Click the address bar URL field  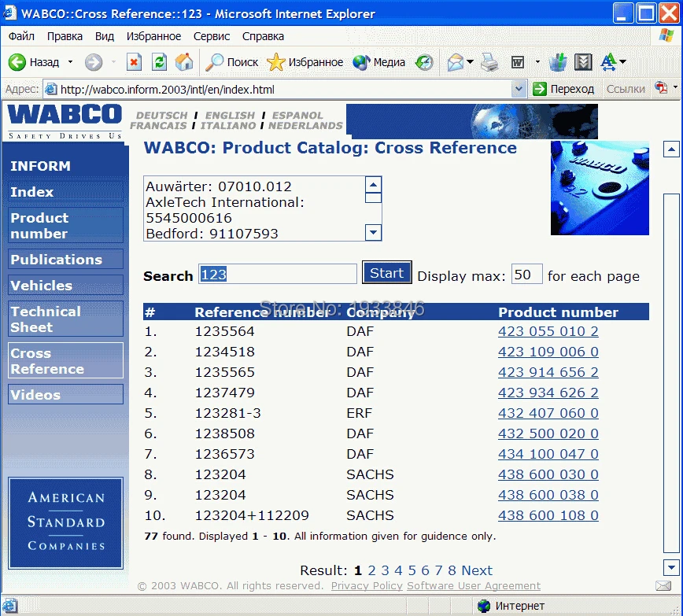tap(284, 90)
